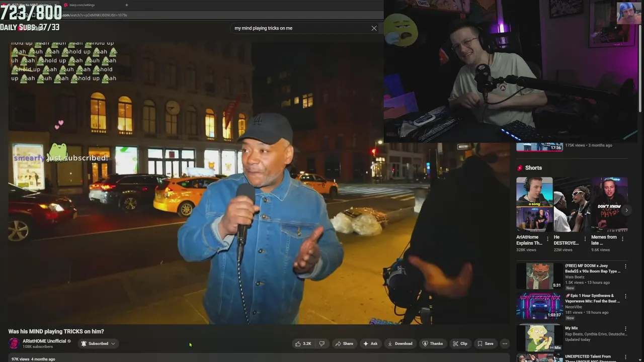Image resolution: width=644 pixels, height=362 pixels.
Task: Click the '328K views' text under first short
Action: 526,250
